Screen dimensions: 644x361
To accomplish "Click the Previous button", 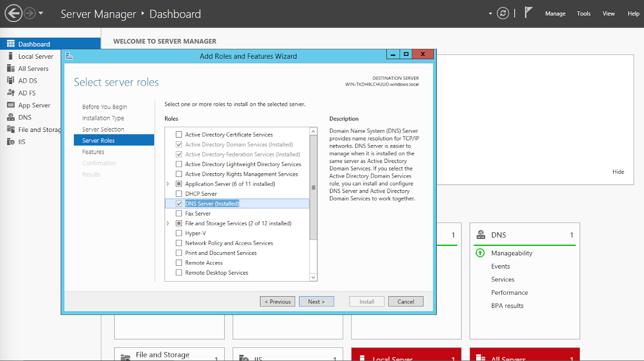I will tap(277, 302).
